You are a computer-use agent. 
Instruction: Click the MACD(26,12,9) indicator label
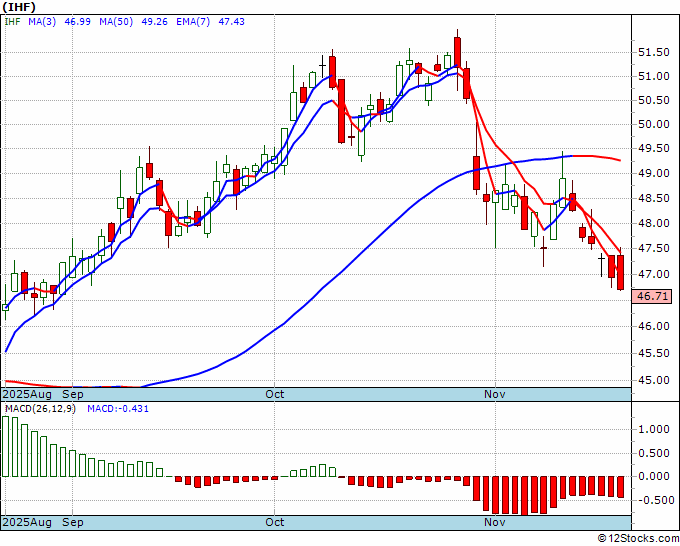click(x=40, y=409)
